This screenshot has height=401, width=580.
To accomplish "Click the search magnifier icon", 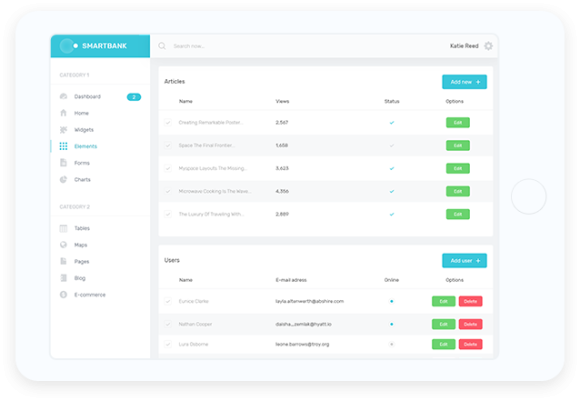I will [x=162, y=46].
